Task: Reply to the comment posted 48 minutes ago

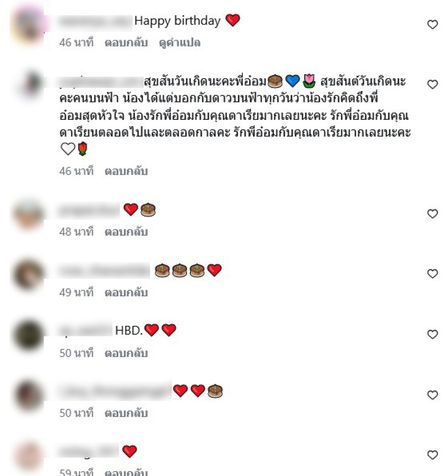Action: (x=126, y=232)
